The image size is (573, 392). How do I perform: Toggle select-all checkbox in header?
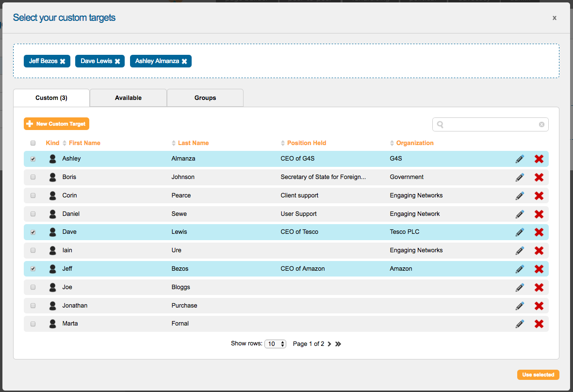[x=33, y=143]
